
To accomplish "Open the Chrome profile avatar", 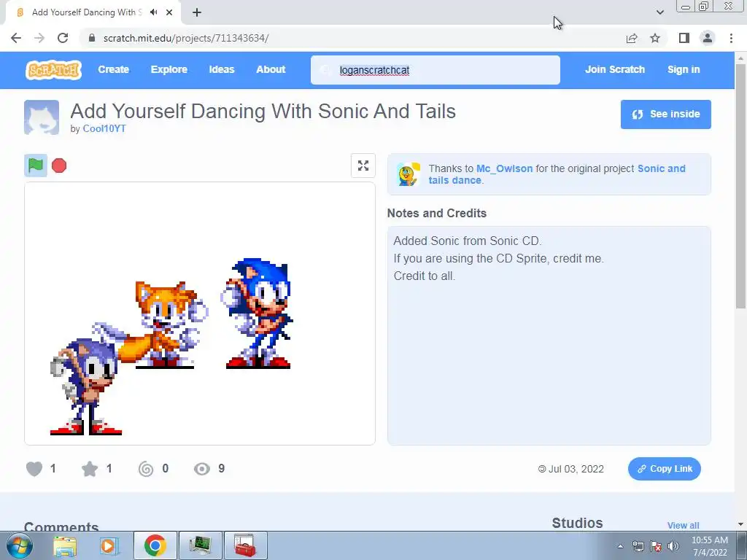I will coord(708,38).
